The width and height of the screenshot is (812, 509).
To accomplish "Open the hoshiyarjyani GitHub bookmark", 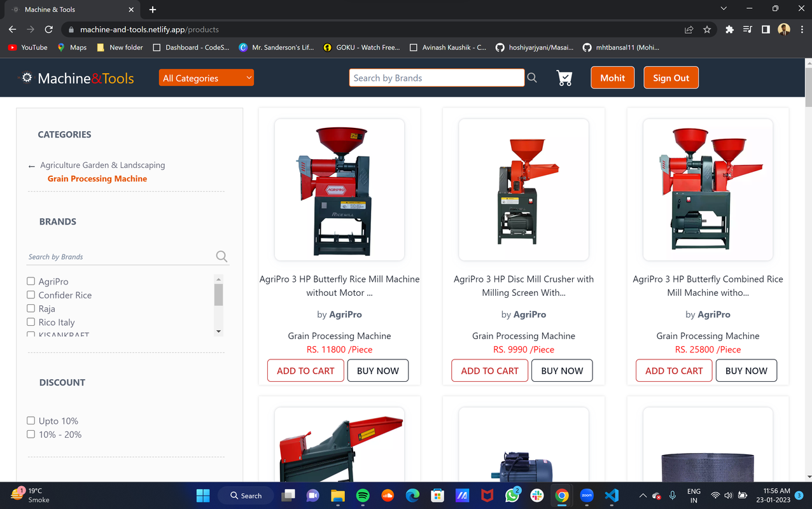I will click(x=534, y=47).
